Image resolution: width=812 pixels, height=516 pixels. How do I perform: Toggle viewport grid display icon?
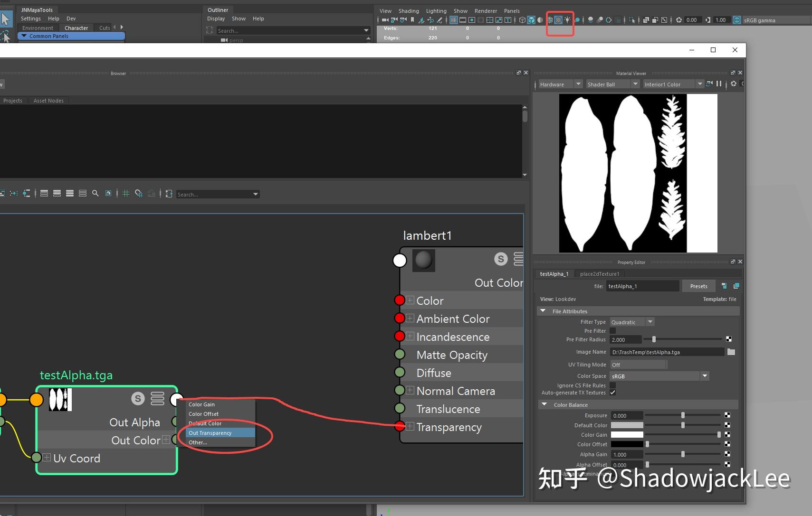(x=454, y=20)
